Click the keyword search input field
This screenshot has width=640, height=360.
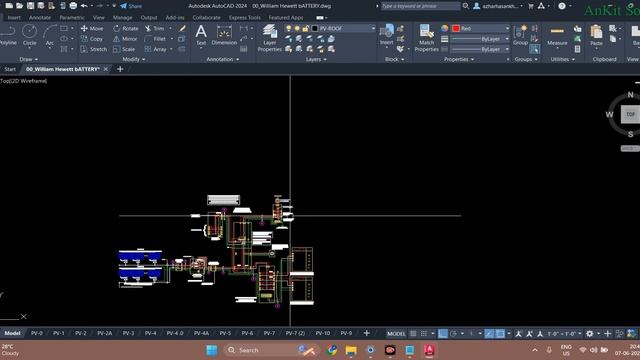(x=420, y=6)
